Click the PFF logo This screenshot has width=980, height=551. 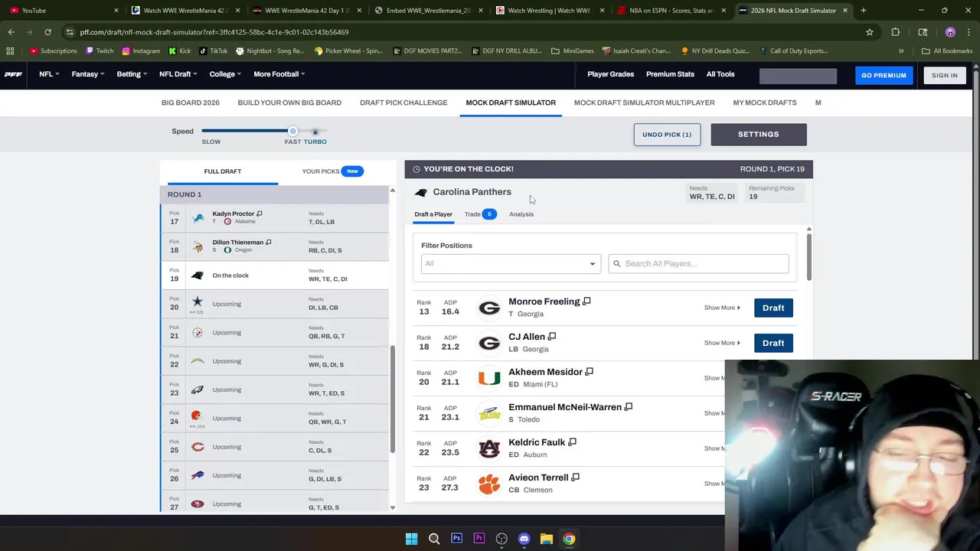pos(13,74)
